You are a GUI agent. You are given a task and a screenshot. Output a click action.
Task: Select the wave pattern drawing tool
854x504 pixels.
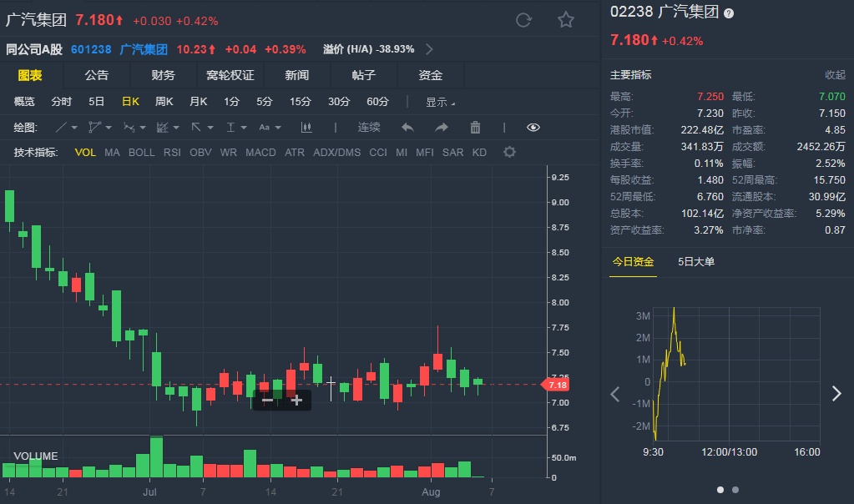(x=129, y=128)
